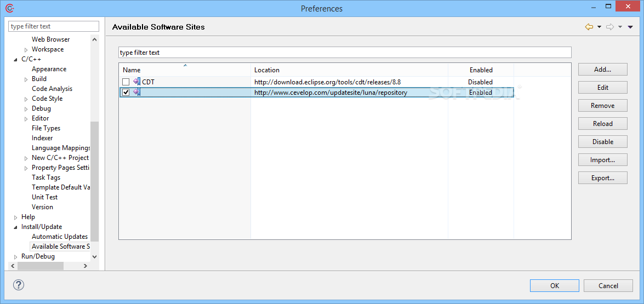
Task: Click the Edit button
Action: pos(602,88)
